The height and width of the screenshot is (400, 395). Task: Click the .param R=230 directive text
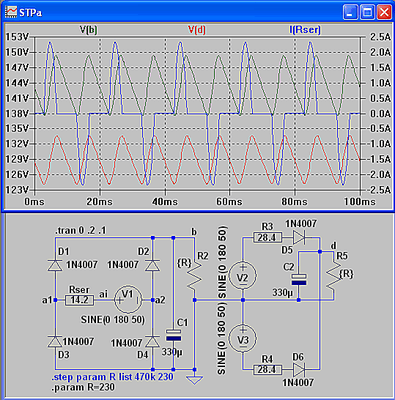83,387
